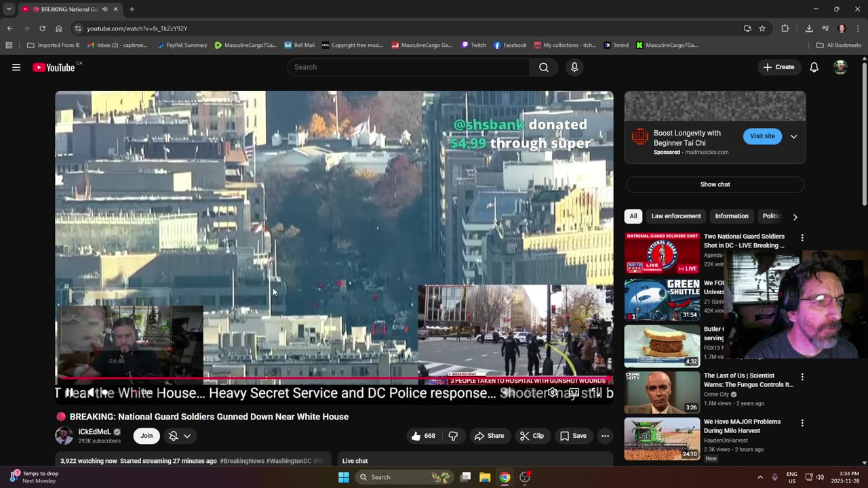Open the Imported From IE bookmark folder
Viewport: 868px width, 488px height.
click(54, 45)
